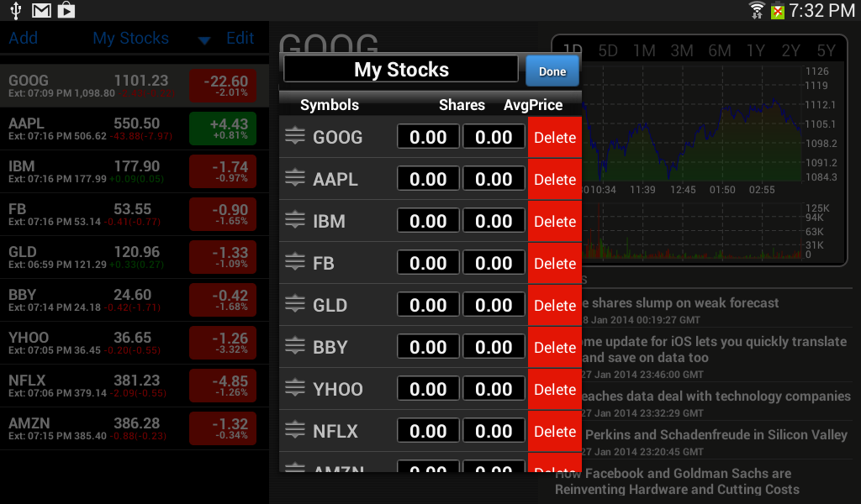Edit GOOG shares field
This screenshot has width=861, height=504.
pos(428,137)
